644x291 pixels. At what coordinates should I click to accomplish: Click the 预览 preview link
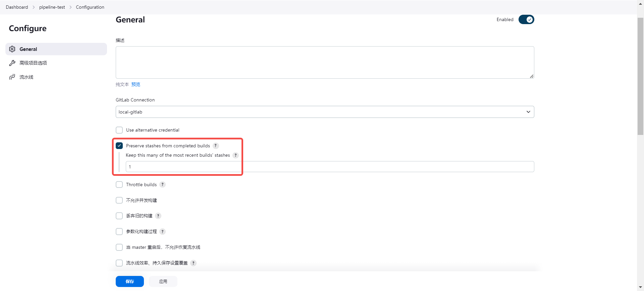136,84
